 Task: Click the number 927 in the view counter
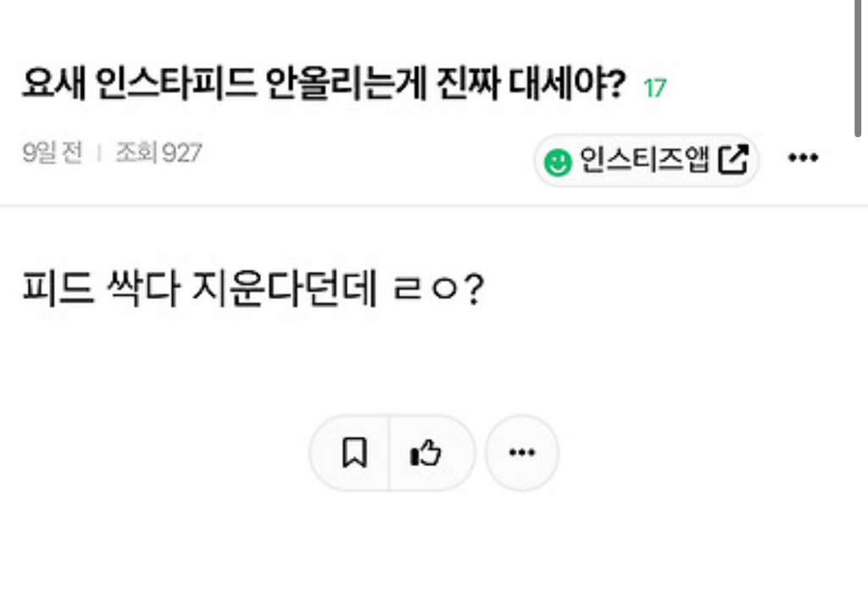181,153
